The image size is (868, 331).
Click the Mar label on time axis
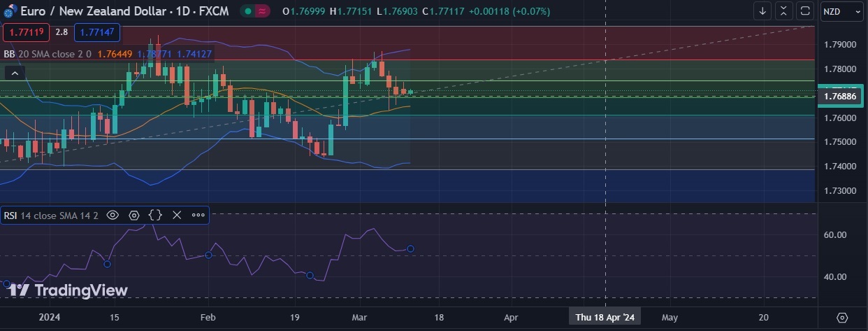pos(359,317)
